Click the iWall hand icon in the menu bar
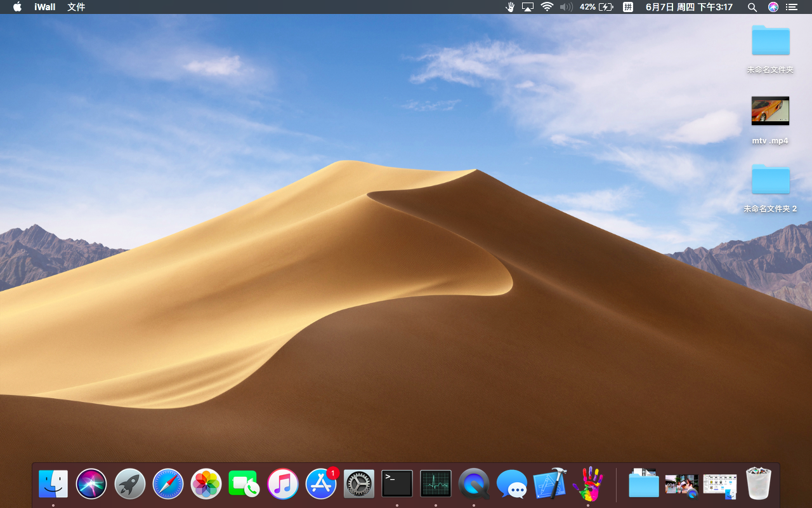812x508 pixels. 511,7
